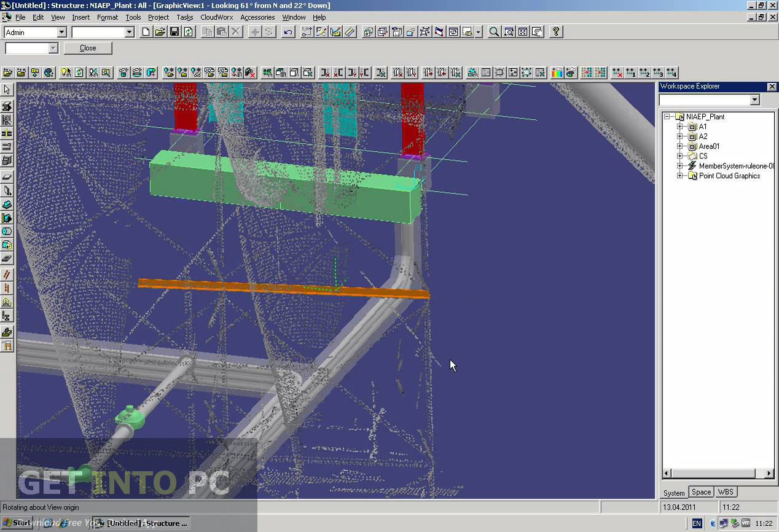Open the Workspace Explorer filter dropdown

755,100
